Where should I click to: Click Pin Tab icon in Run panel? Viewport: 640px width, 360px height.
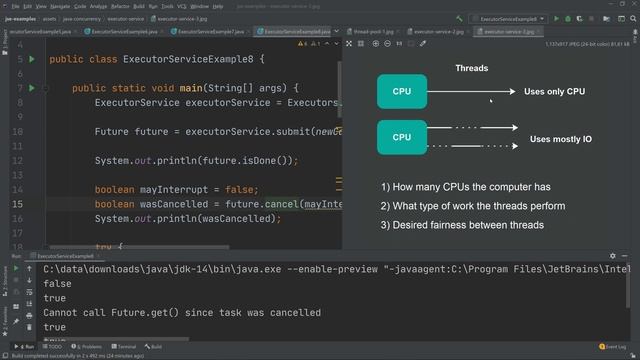(16, 322)
